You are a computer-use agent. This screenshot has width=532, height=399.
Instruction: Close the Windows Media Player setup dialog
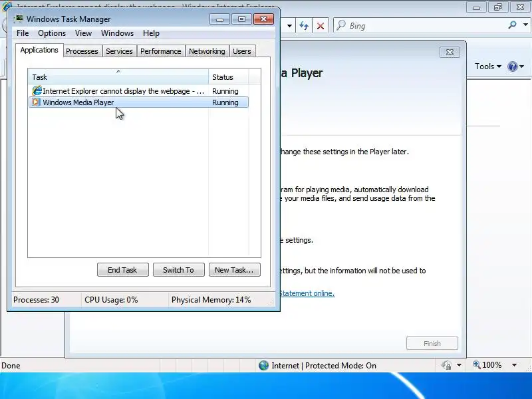[450, 53]
